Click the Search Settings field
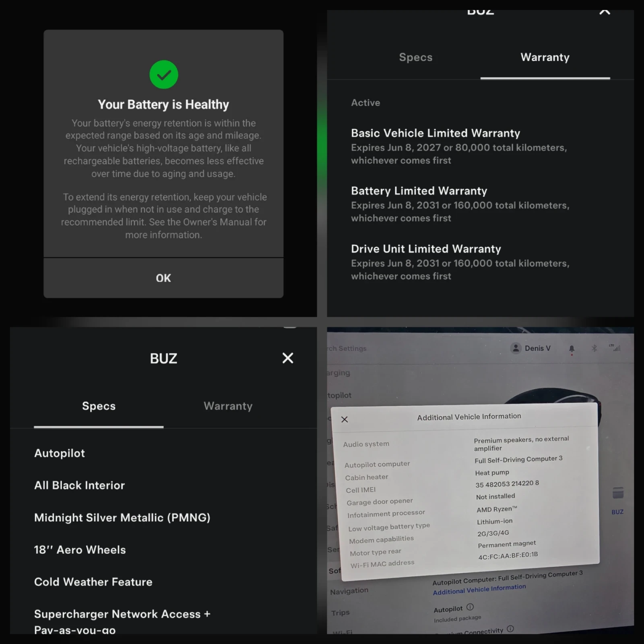 click(347, 349)
